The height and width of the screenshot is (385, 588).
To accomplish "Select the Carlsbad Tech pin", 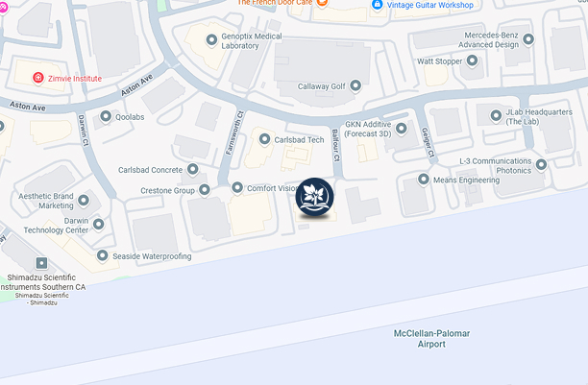I will tap(264, 139).
